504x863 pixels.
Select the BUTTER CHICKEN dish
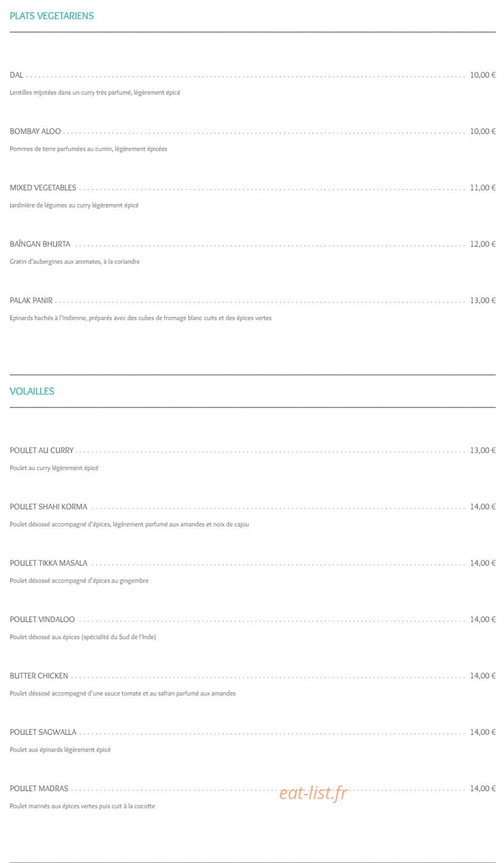tap(39, 676)
